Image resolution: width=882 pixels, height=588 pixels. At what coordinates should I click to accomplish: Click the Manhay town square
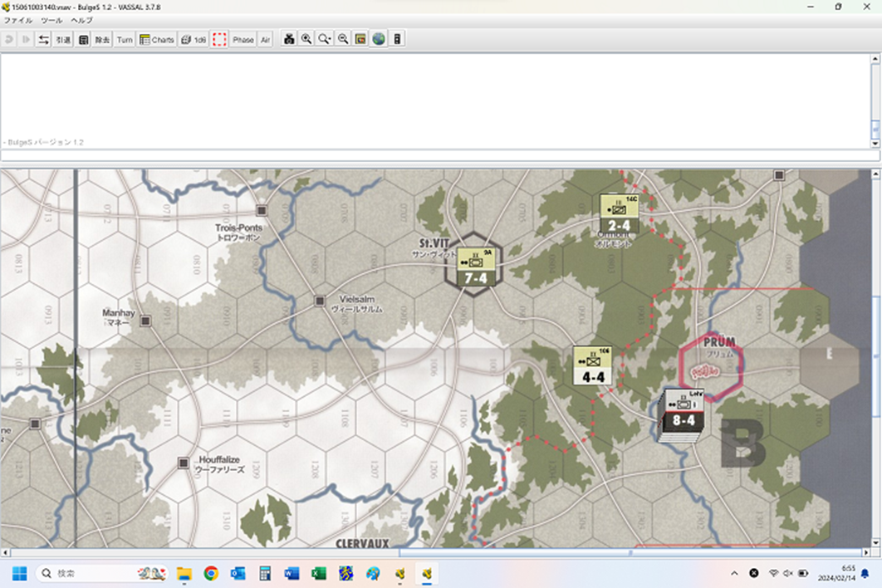[145, 321]
